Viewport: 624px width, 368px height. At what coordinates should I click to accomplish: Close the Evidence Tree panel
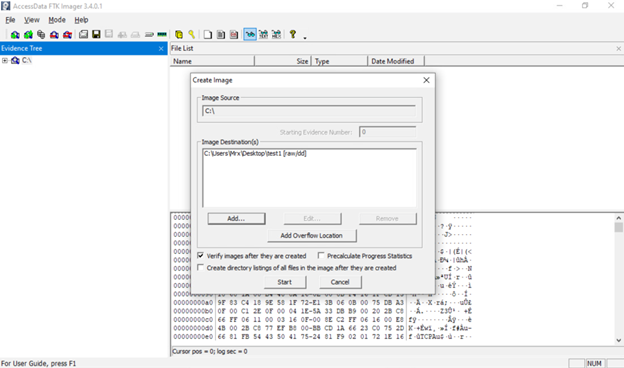[x=161, y=49]
